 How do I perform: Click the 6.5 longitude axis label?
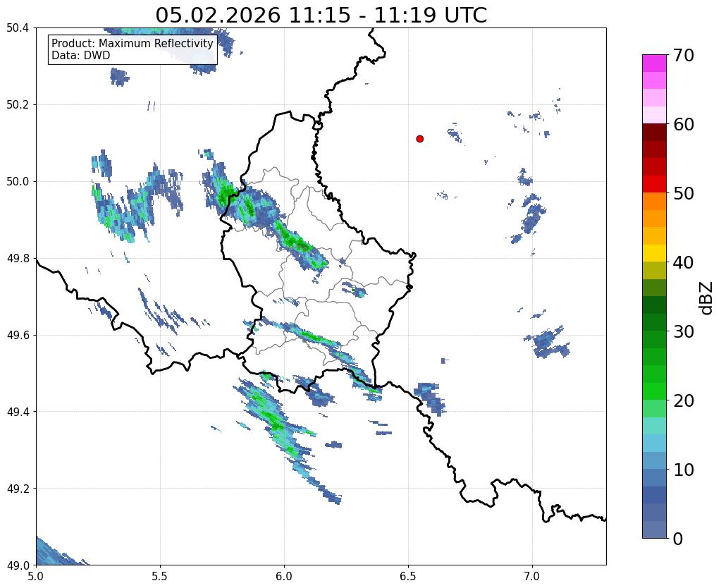[x=408, y=577]
